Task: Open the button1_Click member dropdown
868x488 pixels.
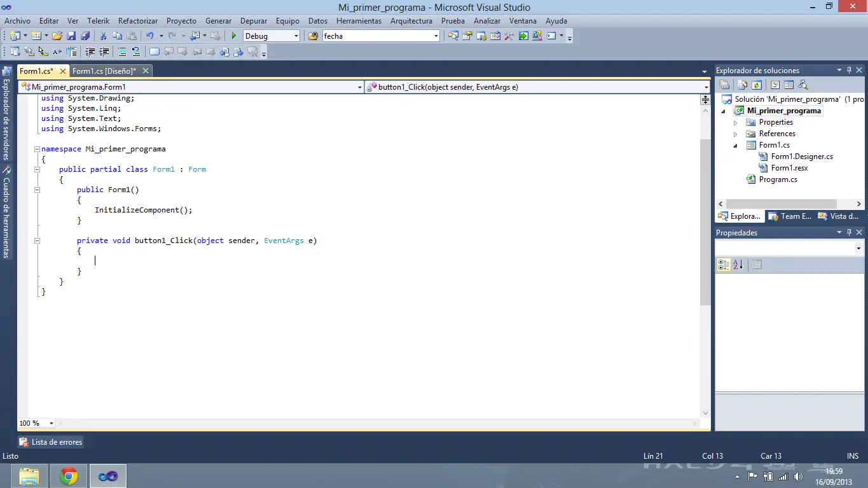Action: [x=706, y=87]
